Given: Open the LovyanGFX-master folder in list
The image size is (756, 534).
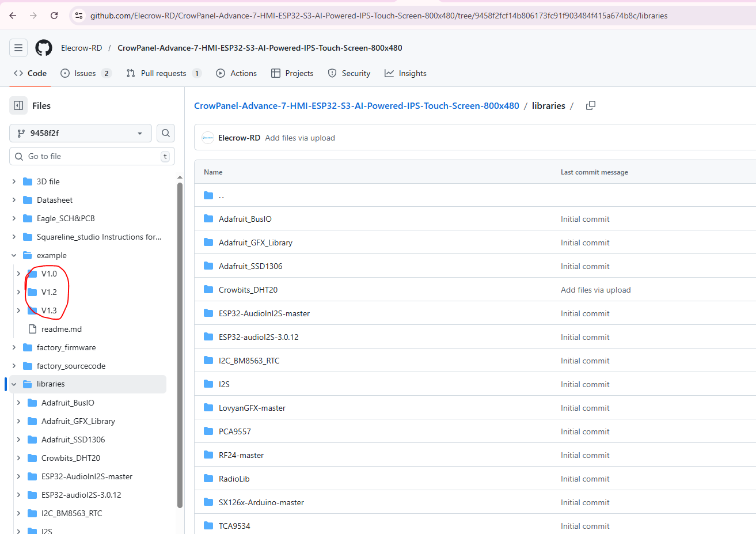Looking at the screenshot, I should pos(252,408).
